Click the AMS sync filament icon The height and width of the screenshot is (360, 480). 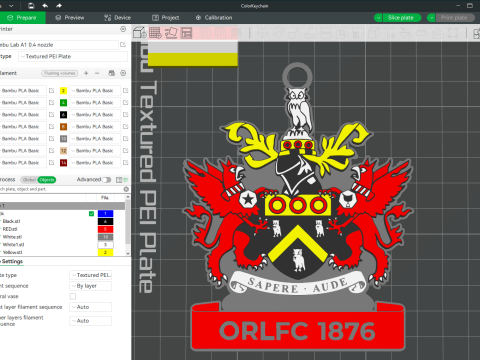112,73
